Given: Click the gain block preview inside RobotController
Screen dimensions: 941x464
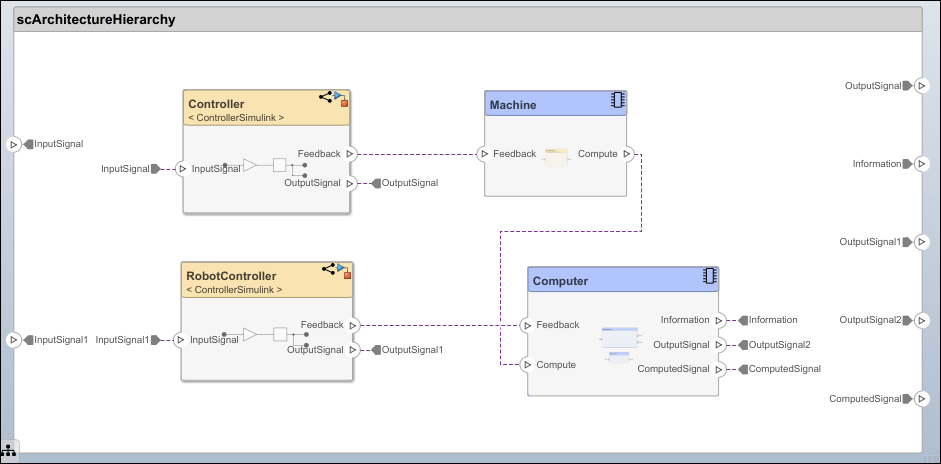Looking at the screenshot, I should coord(250,334).
